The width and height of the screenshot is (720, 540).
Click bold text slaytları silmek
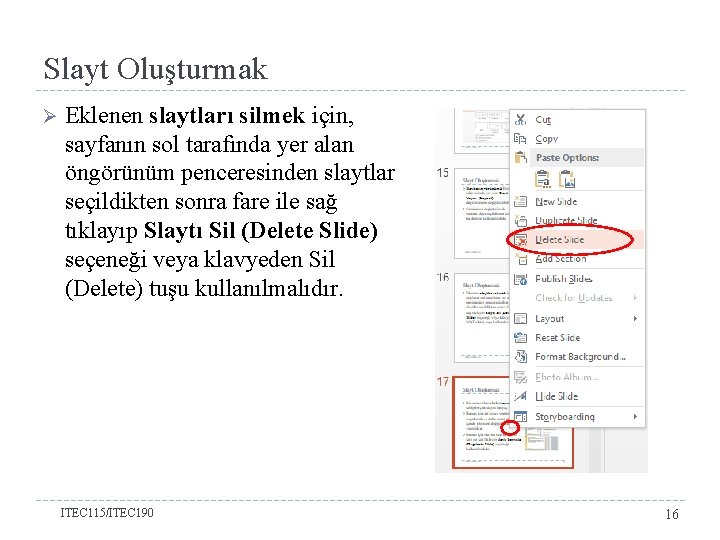(x=227, y=116)
